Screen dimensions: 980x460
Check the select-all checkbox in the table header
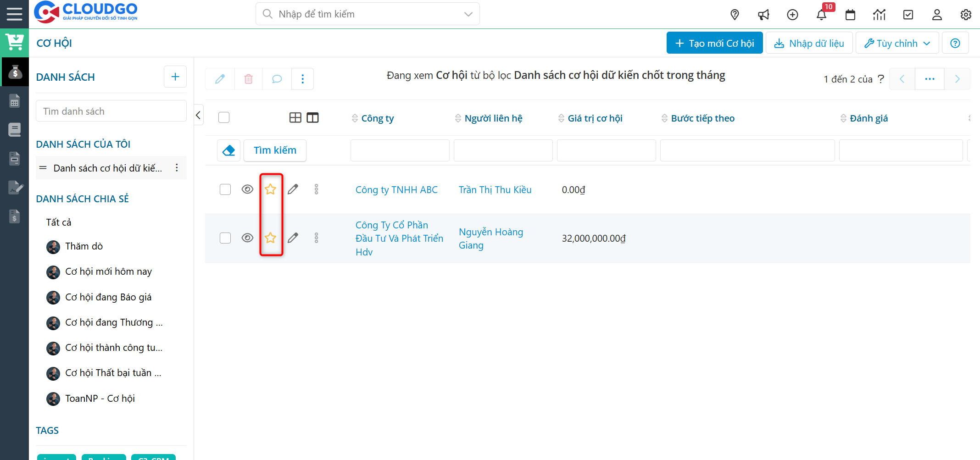(x=224, y=117)
